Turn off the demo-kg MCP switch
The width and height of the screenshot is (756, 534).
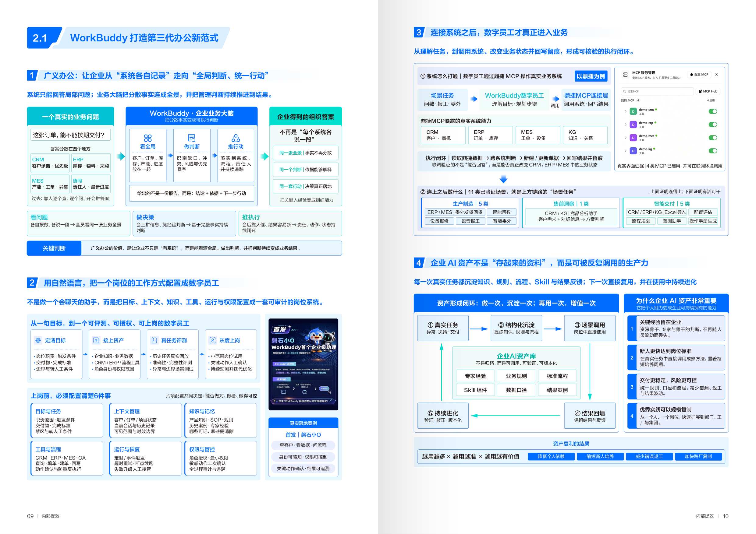pos(713,151)
